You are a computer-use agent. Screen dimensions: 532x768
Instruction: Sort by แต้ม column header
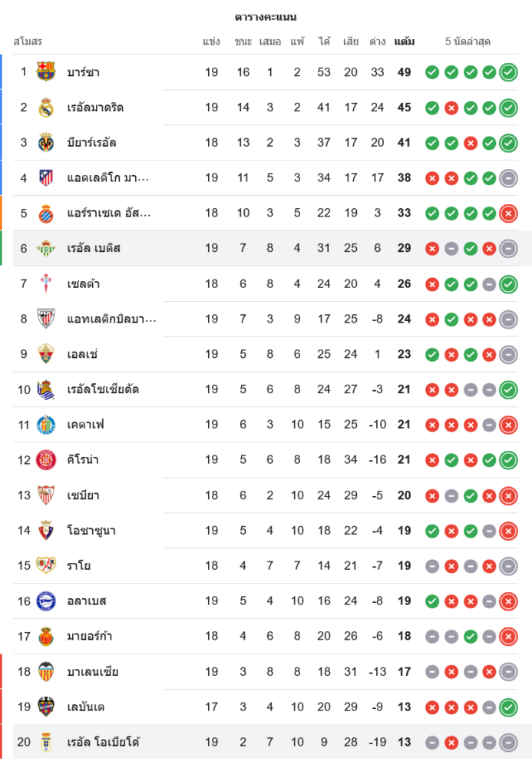405,41
